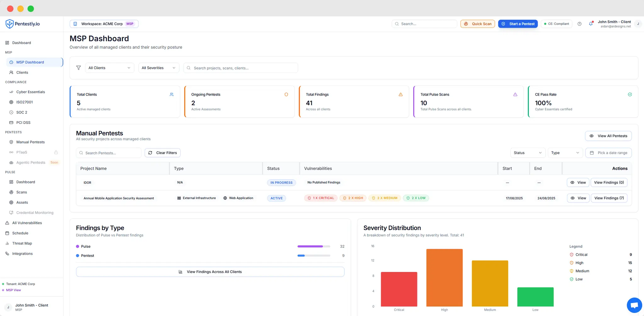Click View Findings (7) button
The image size is (644, 316).
point(609,198)
